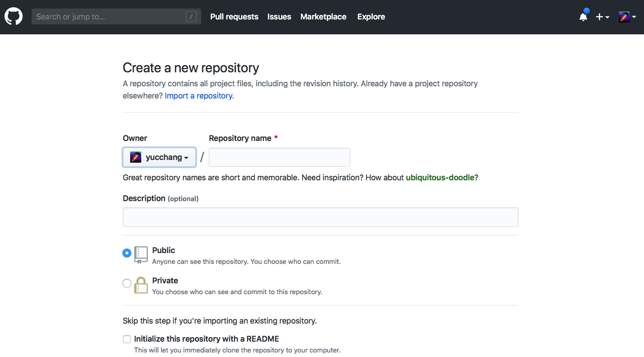This screenshot has width=644, height=357.
Task: Go to Pull requests
Action: [234, 17]
